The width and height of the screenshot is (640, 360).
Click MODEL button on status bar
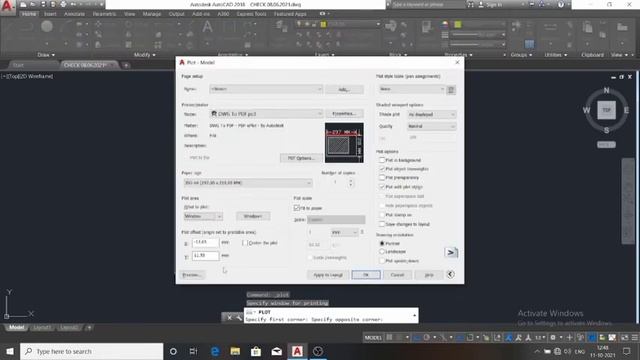point(373,338)
